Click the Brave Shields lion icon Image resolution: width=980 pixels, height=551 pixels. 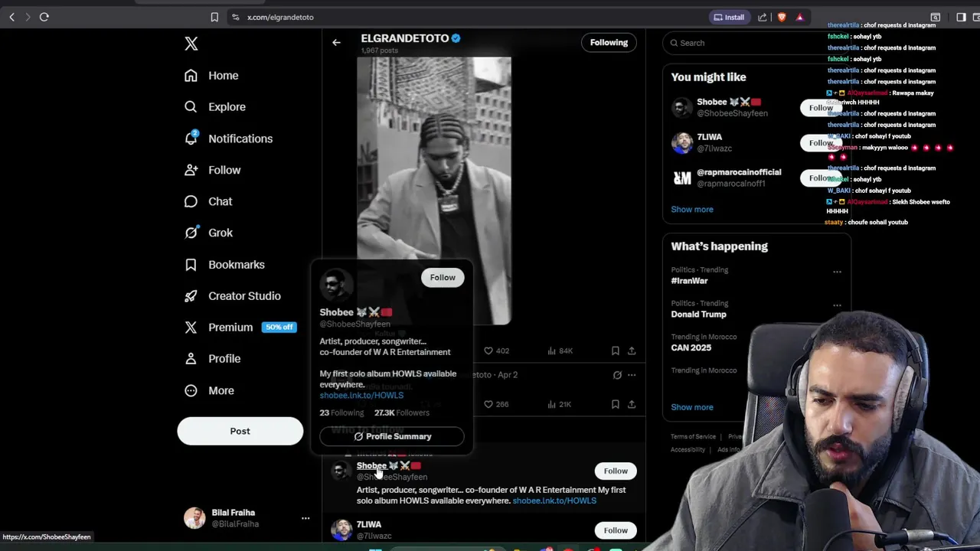coord(782,17)
